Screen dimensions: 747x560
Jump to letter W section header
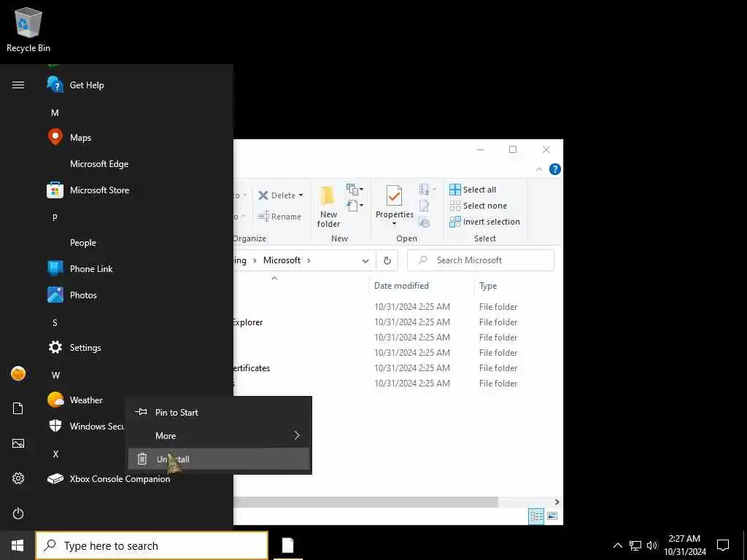55,376
